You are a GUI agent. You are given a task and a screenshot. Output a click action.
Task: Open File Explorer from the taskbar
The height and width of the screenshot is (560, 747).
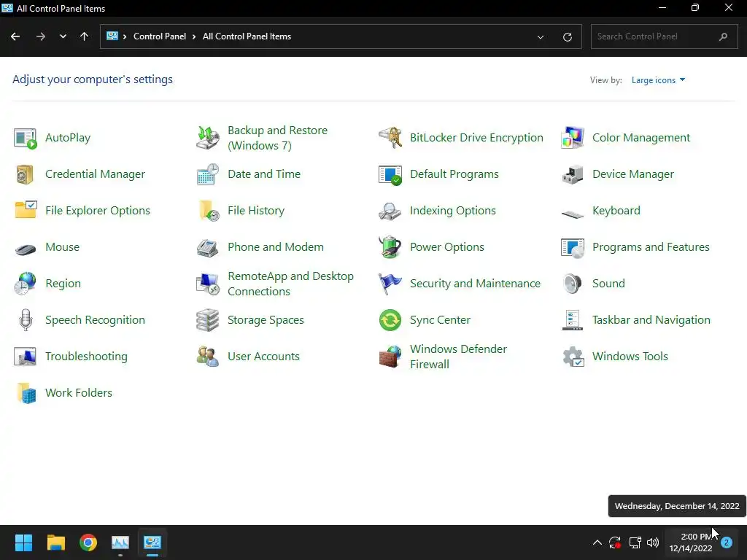pos(55,542)
